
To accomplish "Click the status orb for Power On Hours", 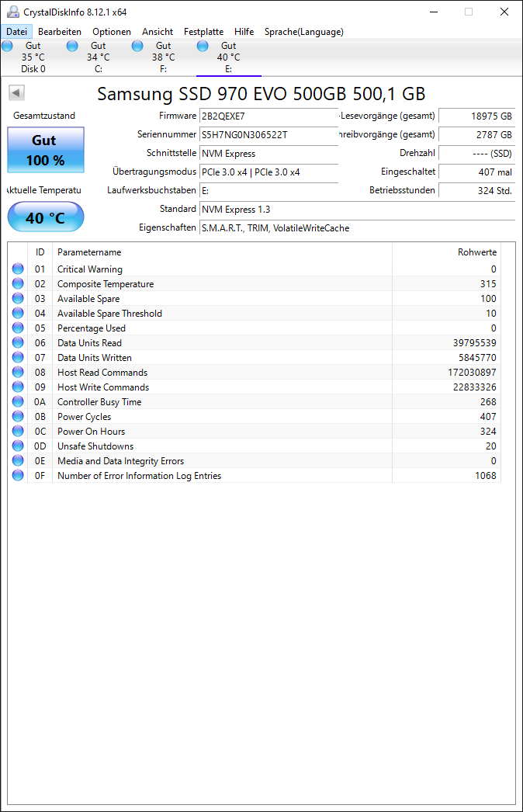I will coord(18,431).
